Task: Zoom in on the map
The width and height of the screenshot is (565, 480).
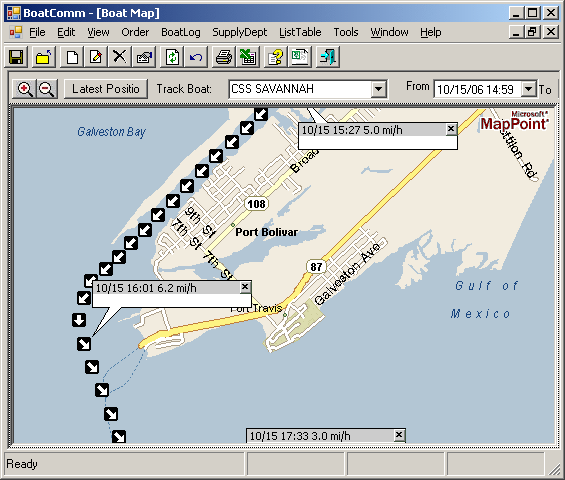Action: pyautogui.click(x=25, y=89)
